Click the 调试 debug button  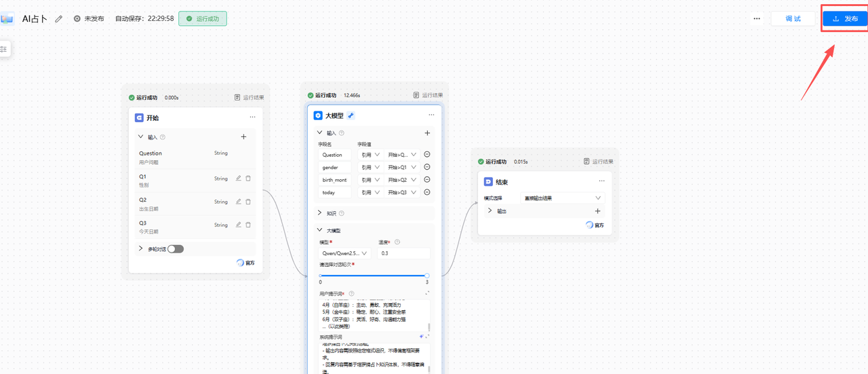pyautogui.click(x=793, y=19)
